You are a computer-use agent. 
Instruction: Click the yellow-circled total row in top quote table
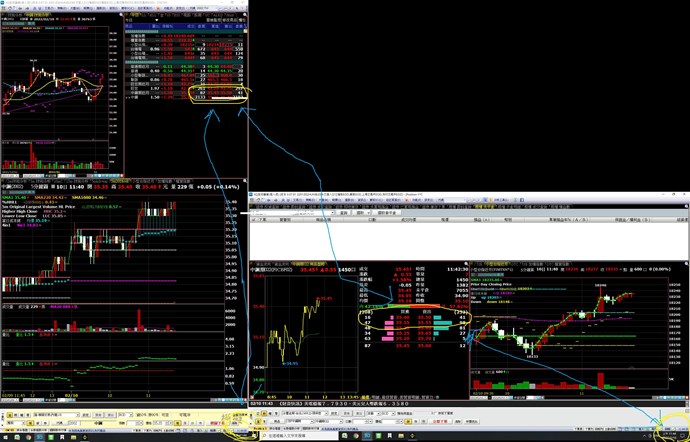(217, 96)
